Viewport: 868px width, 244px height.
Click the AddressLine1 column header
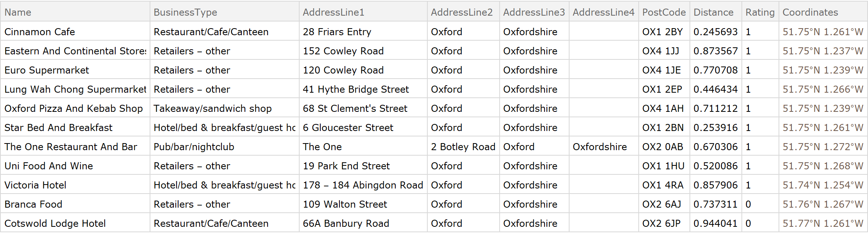pos(333,12)
